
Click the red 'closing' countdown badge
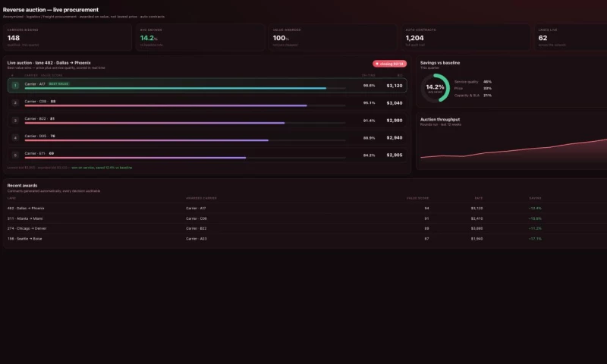tap(389, 64)
